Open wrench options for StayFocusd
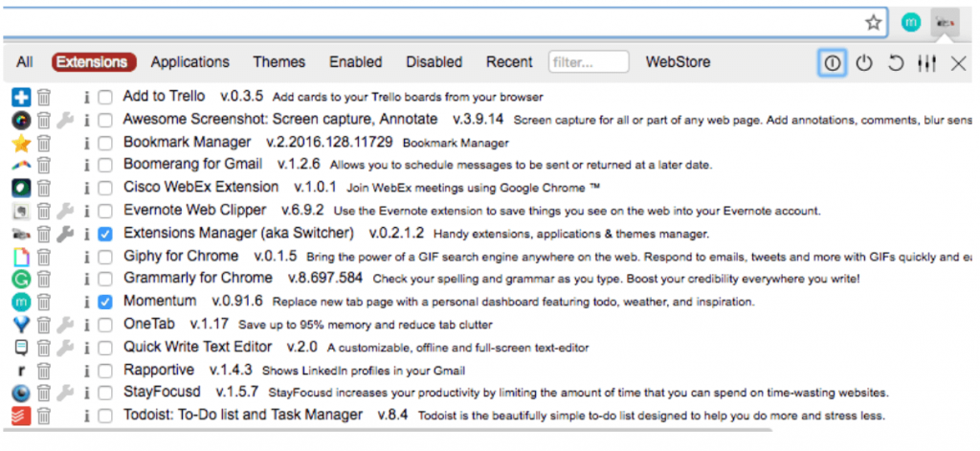Screen dimensions: 980x451 (65, 393)
